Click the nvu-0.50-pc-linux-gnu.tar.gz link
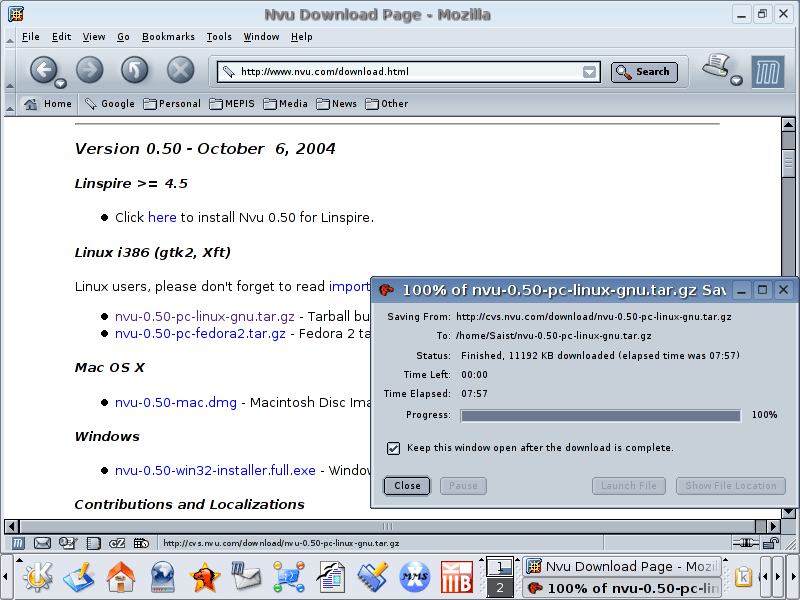This screenshot has height=600, width=800. click(205, 316)
